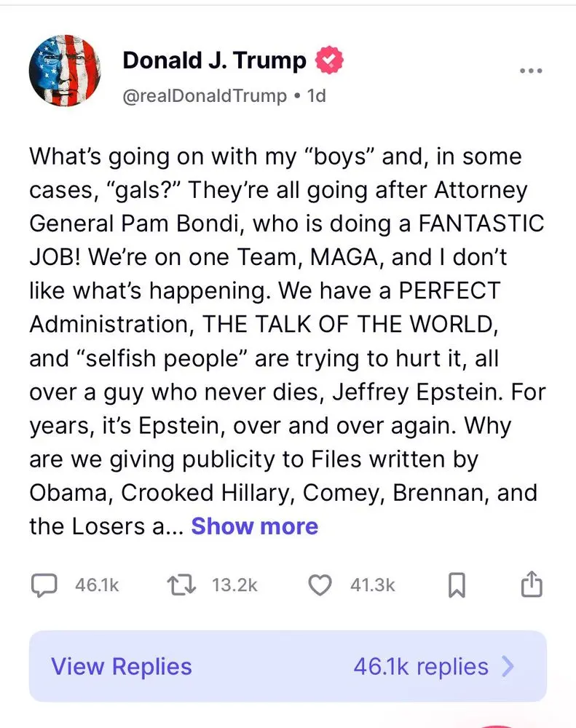Click the 1d post timestamp

[x=316, y=96]
